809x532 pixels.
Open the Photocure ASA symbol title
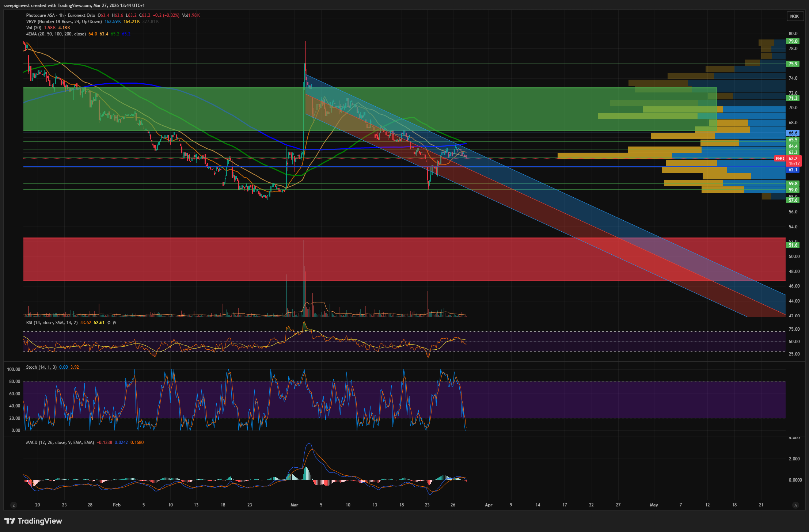tap(40, 15)
